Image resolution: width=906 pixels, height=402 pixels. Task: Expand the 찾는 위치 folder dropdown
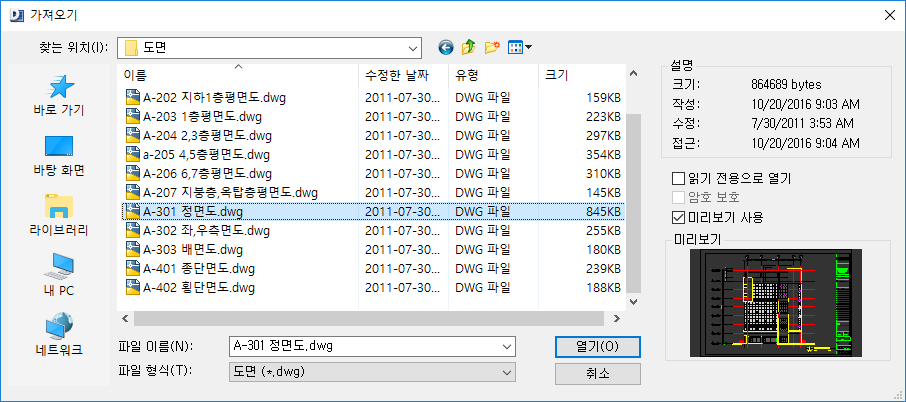click(413, 48)
